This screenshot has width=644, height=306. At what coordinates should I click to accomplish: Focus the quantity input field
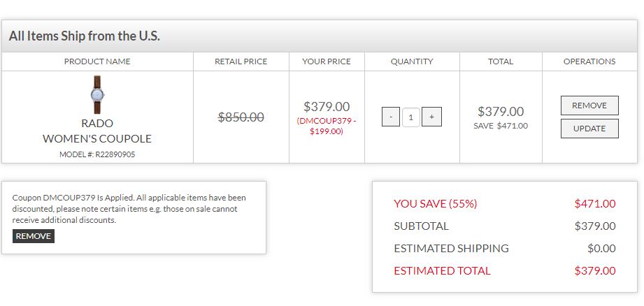(411, 117)
